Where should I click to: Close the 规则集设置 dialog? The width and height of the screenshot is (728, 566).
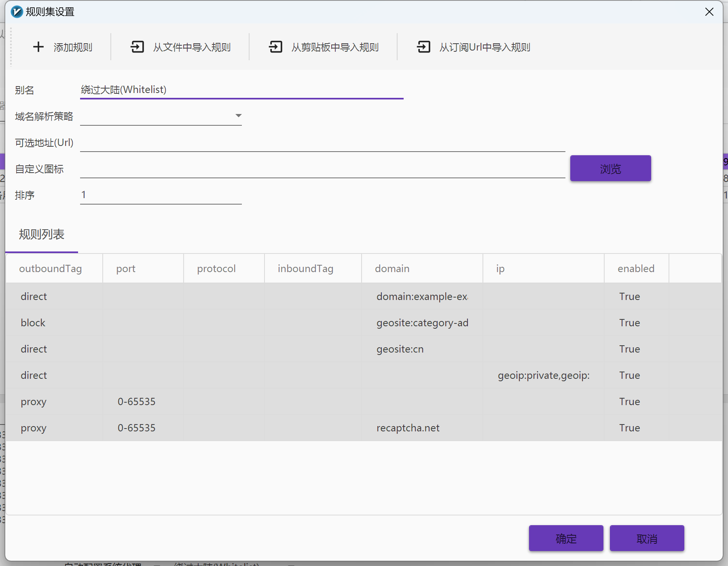click(x=709, y=12)
